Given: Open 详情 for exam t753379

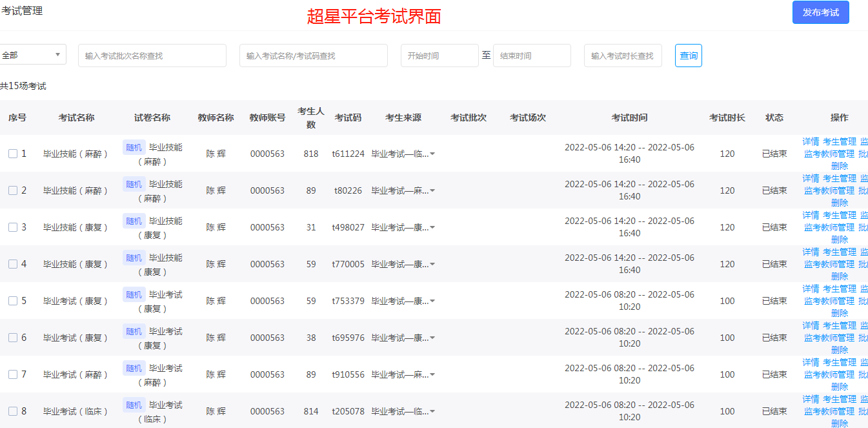Looking at the screenshot, I should tap(811, 289).
